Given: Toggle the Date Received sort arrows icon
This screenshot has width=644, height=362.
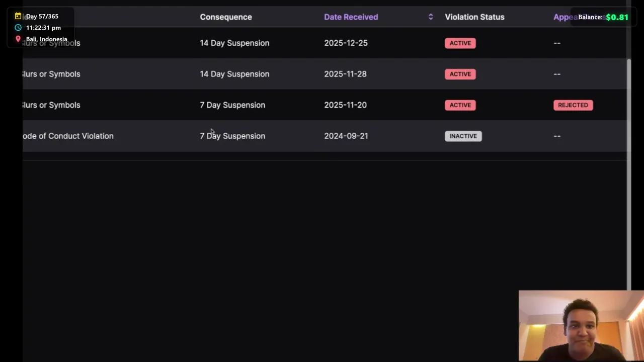Looking at the screenshot, I should pos(431,17).
